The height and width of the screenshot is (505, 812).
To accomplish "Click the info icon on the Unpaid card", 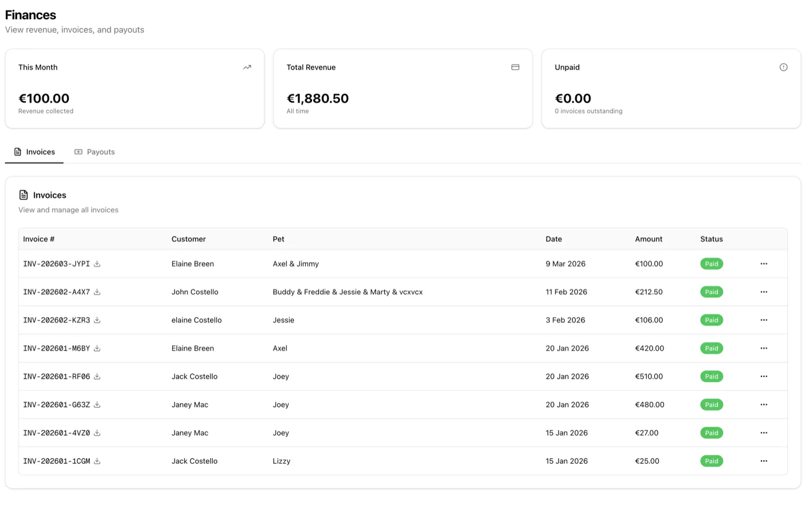I will tap(784, 67).
